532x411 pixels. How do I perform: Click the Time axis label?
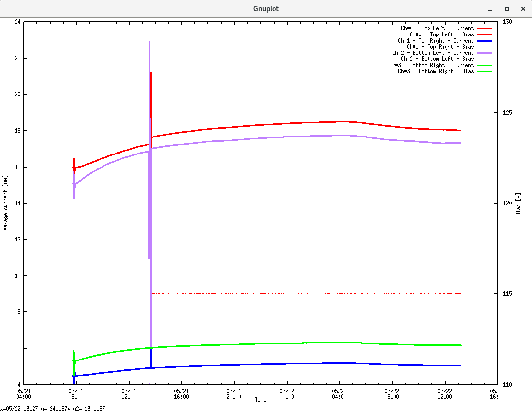260,400
